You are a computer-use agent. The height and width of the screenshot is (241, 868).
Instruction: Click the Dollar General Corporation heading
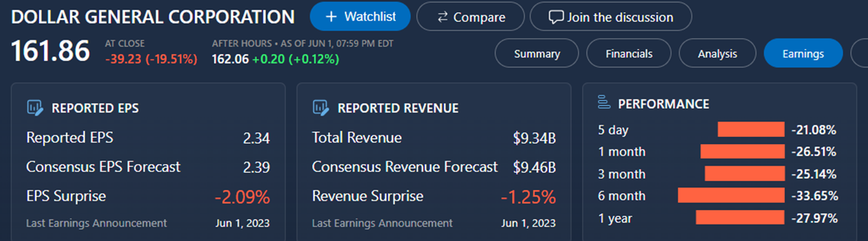[x=153, y=17]
